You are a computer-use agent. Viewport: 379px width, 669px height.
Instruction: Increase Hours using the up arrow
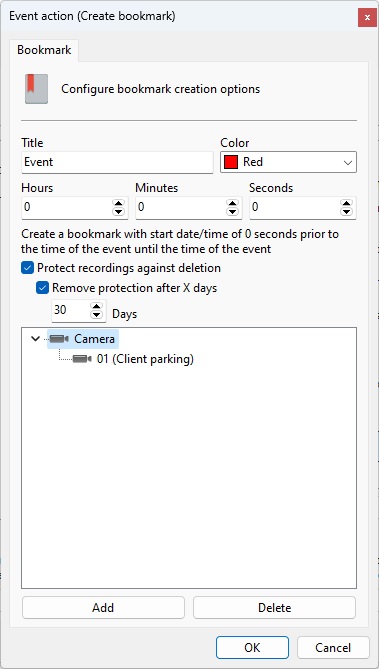point(118,203)
